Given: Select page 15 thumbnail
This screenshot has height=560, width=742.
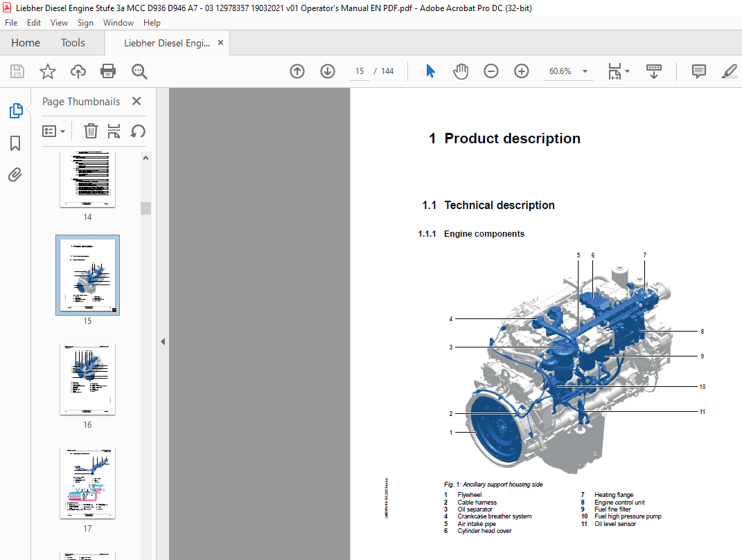Looking at the screenshot, I should [x=87, y=275].
